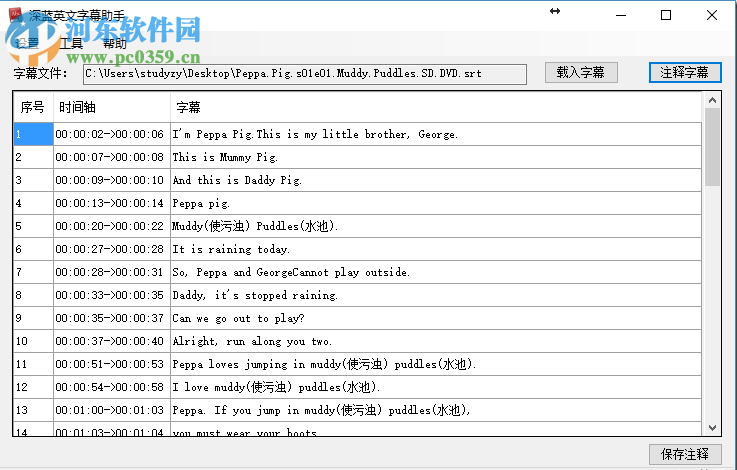Select timestamp 00:01:00->00:01:03

tap(112, 410)
